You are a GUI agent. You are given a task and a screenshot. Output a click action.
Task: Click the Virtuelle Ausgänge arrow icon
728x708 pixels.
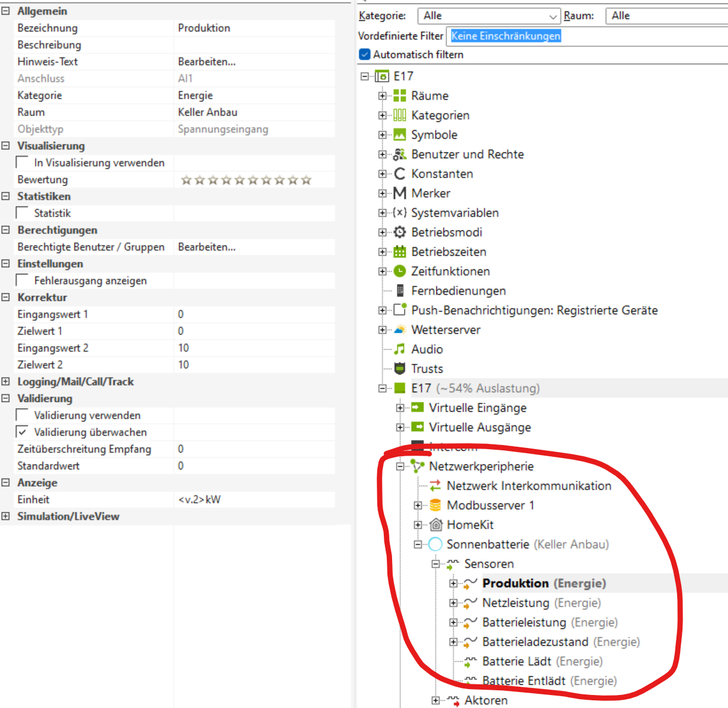click(418, 427)
